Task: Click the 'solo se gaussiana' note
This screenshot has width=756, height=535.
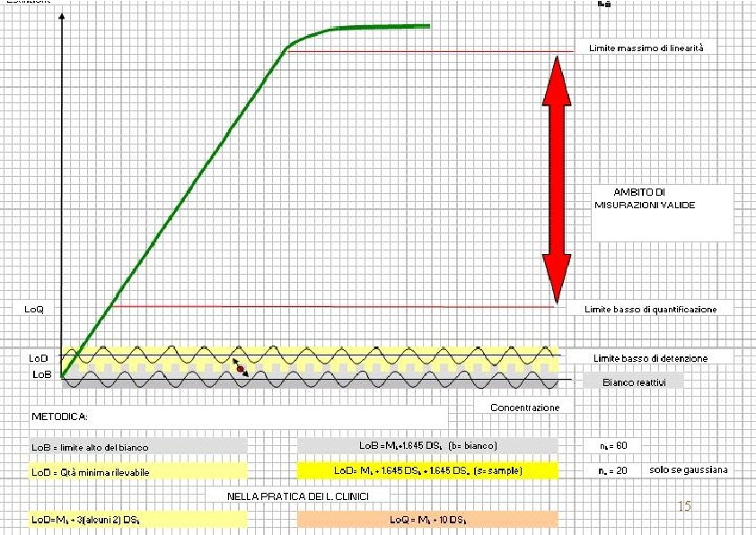Action: pos(688,470)
